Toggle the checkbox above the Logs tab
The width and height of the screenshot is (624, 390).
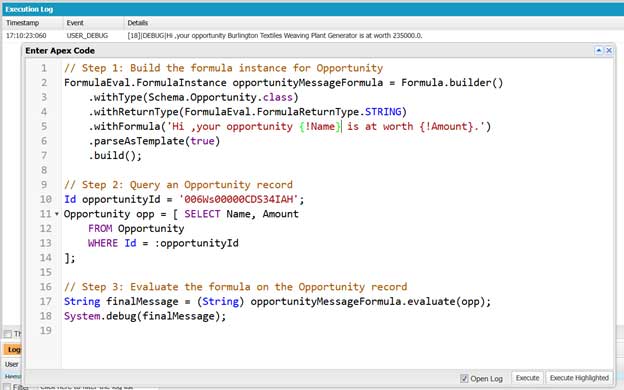pos(8,334)
